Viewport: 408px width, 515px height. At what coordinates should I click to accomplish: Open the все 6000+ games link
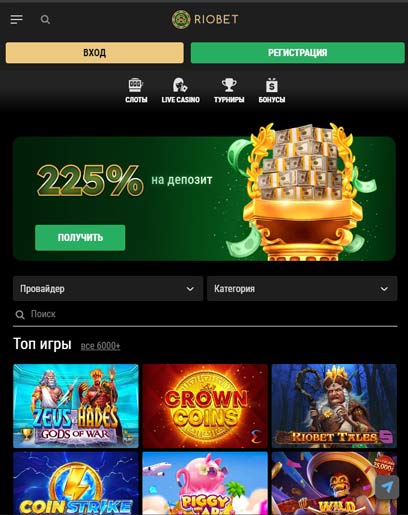pos(100,346)
